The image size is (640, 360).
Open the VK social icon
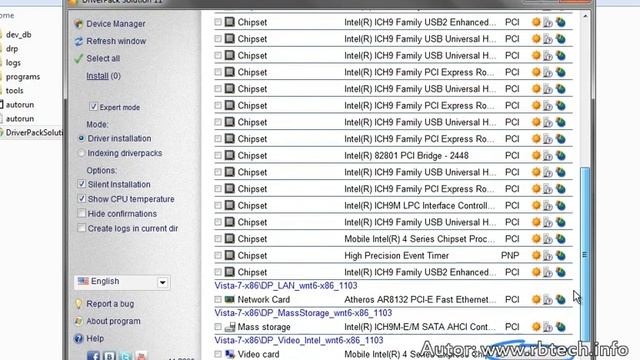point(109,356)
